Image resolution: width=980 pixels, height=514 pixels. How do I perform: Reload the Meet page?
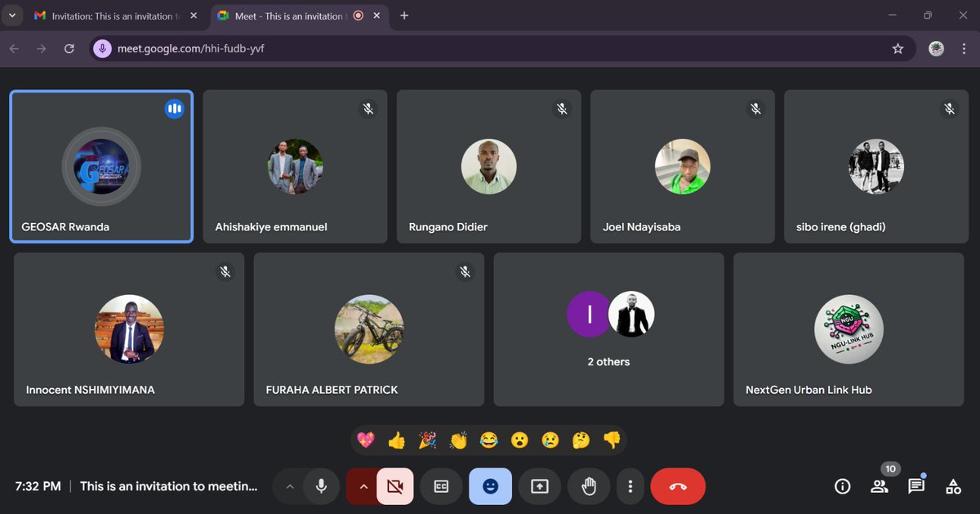[69, 49]
